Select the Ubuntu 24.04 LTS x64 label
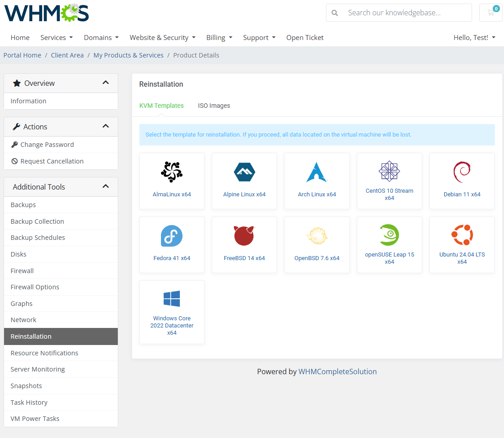The image size is (504, 438). point(462,258)
